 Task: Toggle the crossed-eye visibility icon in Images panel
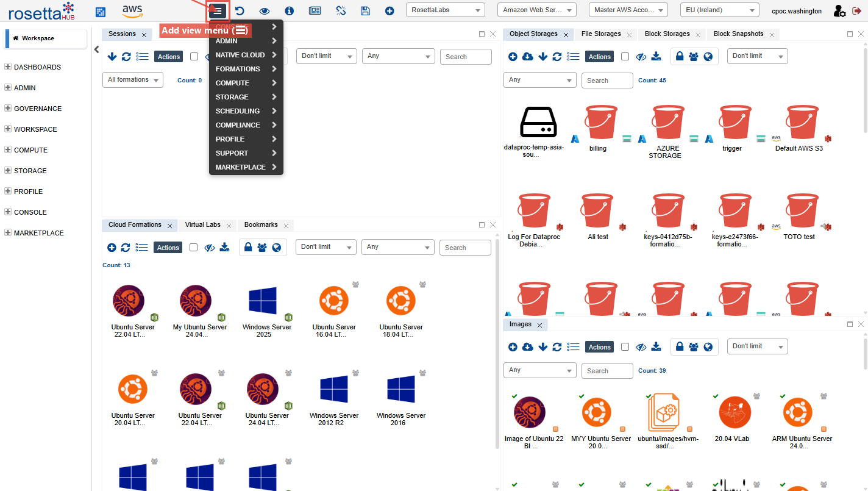[x=641, y=347]
